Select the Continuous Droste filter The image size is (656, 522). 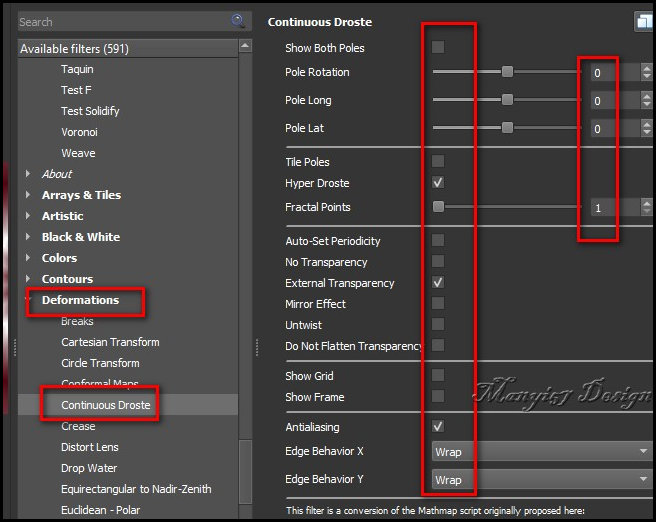pyautogui.click(x=105, y=404)
